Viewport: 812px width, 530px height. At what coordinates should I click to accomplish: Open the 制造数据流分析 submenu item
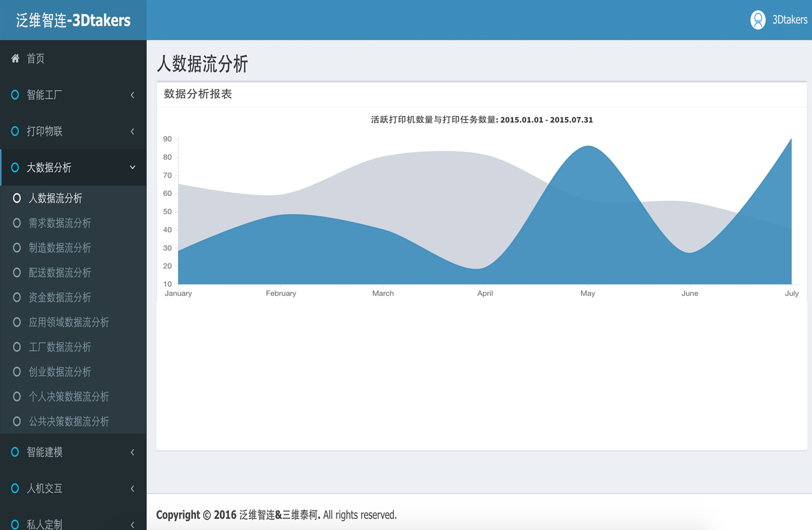coord(59,248)
